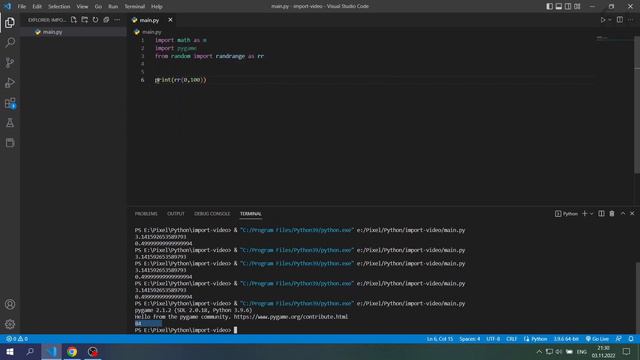
Task: Open new terminal launch profile dropdown
Action: (591, 213)
